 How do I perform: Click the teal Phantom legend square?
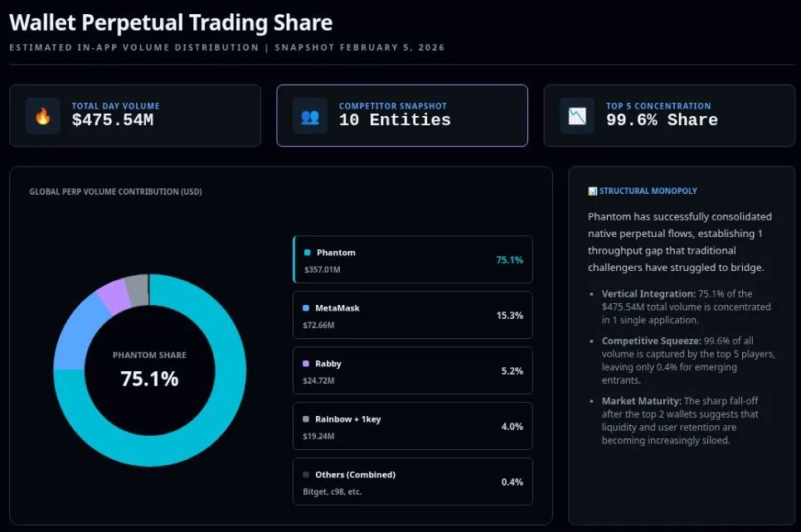pyautogui.click(x=308, y=253)
